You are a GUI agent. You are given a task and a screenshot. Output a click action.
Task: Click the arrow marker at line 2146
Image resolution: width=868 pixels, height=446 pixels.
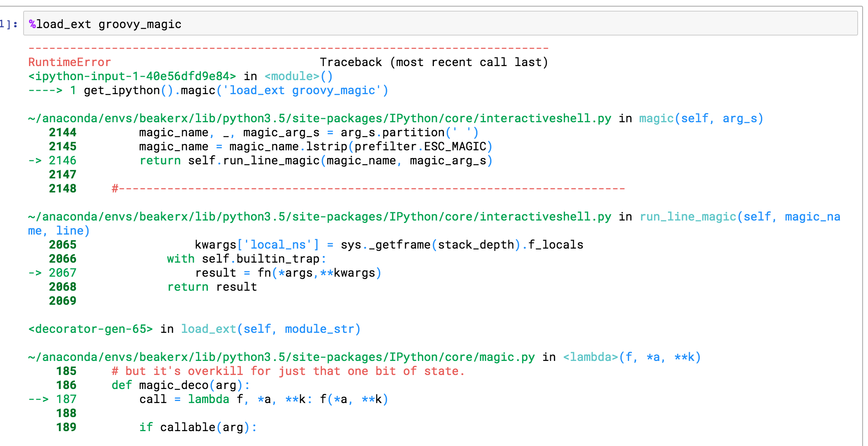click(36, 160)
